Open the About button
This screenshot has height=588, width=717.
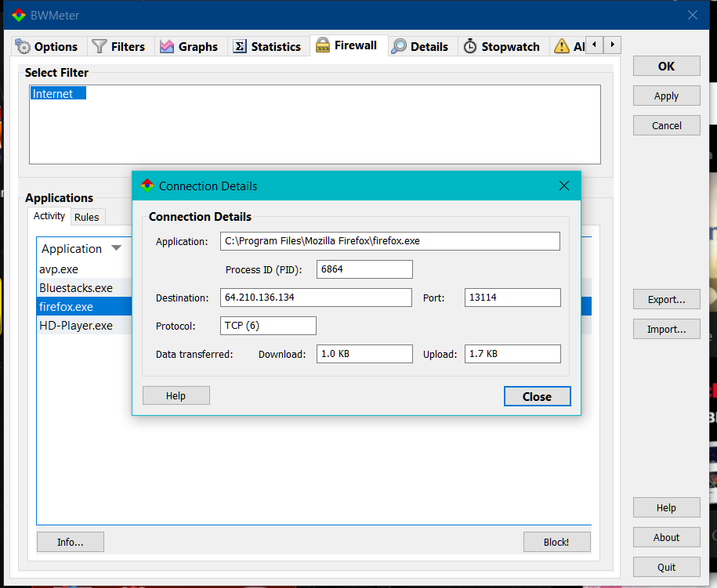point(666,537)
